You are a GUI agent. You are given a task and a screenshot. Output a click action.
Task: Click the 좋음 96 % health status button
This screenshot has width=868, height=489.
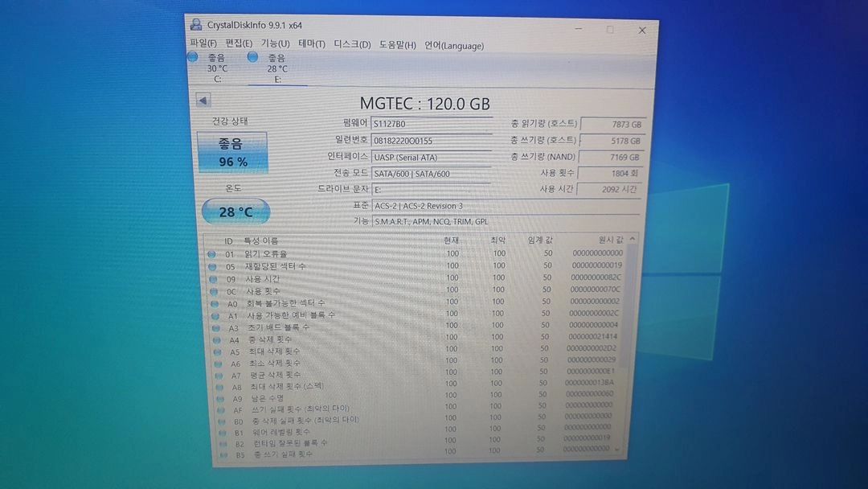point(232,152)
